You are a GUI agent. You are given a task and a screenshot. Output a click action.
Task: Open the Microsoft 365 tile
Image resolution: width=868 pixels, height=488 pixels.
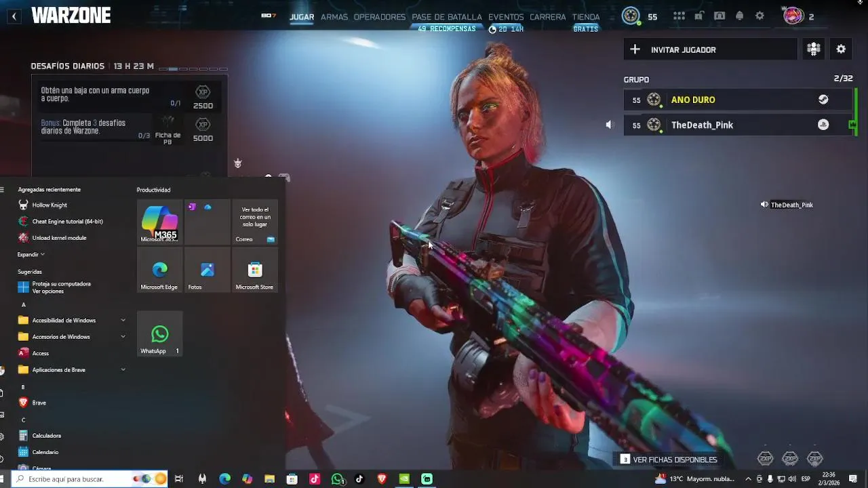(x=159, y=222)
